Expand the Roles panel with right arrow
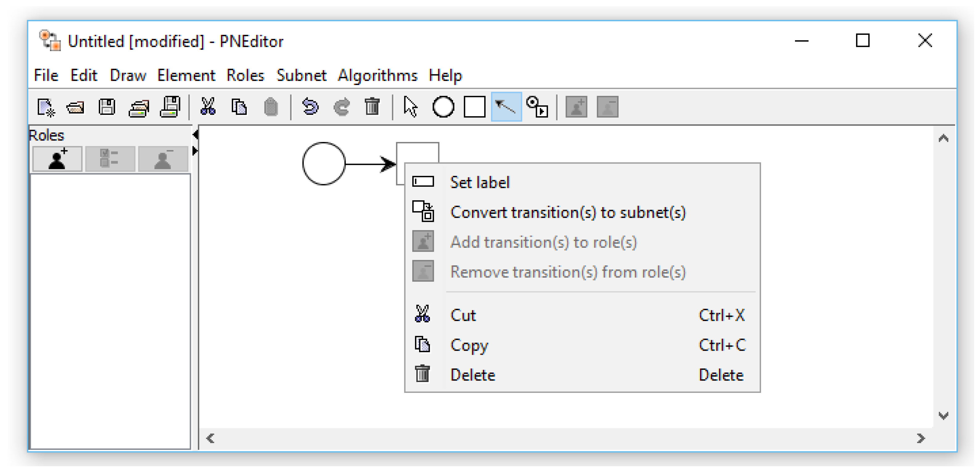Image resolution: width=980 pixels, height=469 pixels. pos(195,151)
